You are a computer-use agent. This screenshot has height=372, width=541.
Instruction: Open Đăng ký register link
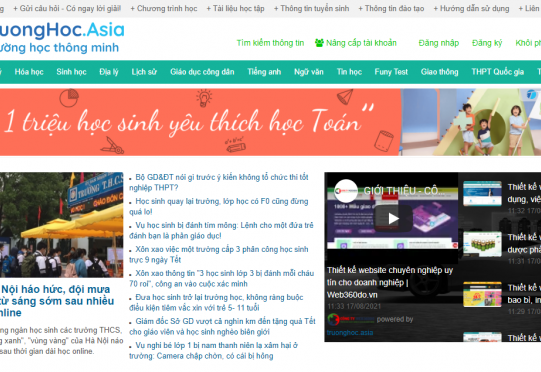[x=487, y=43]
